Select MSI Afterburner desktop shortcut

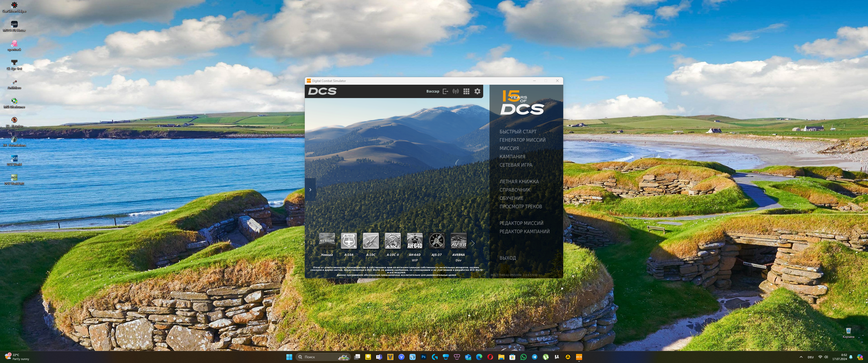(14, 103)
